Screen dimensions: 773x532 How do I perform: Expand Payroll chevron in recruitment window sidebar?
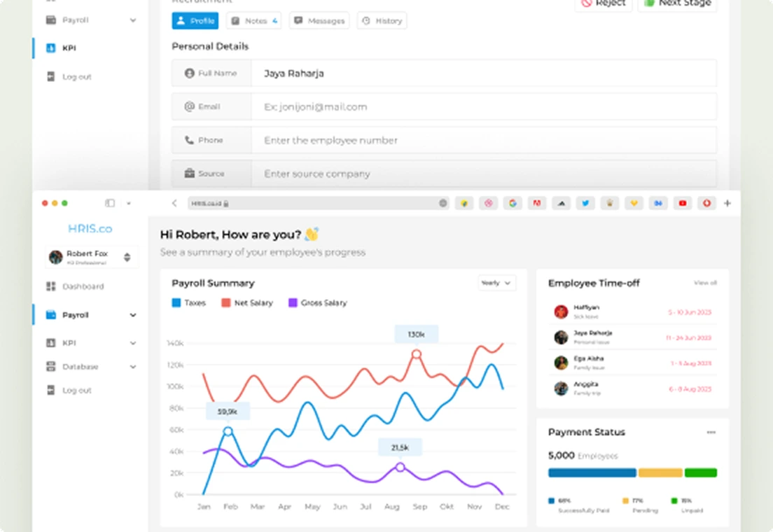pos(133,20)
